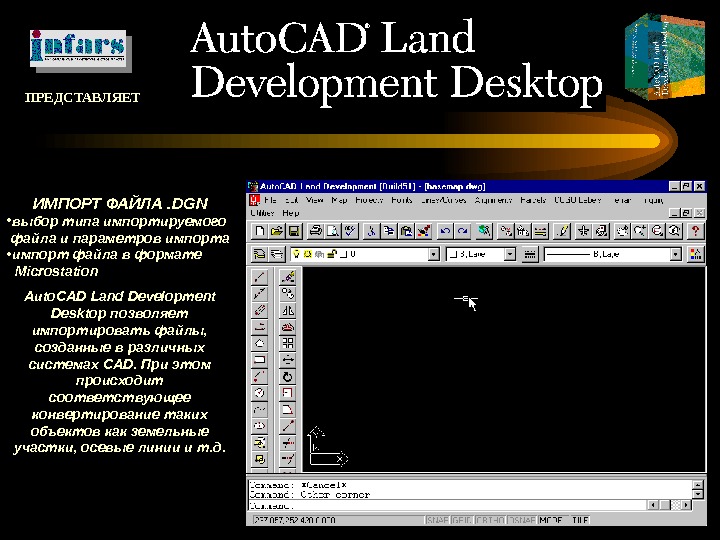
Task: Click command window scroll up arrow
Action: pyautogui.click(x=698, y=485)
